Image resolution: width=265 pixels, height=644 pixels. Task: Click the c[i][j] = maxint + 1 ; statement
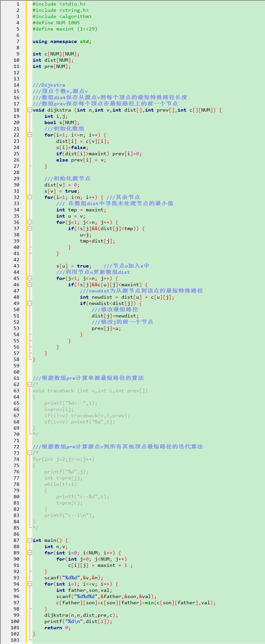pos(101,565)
